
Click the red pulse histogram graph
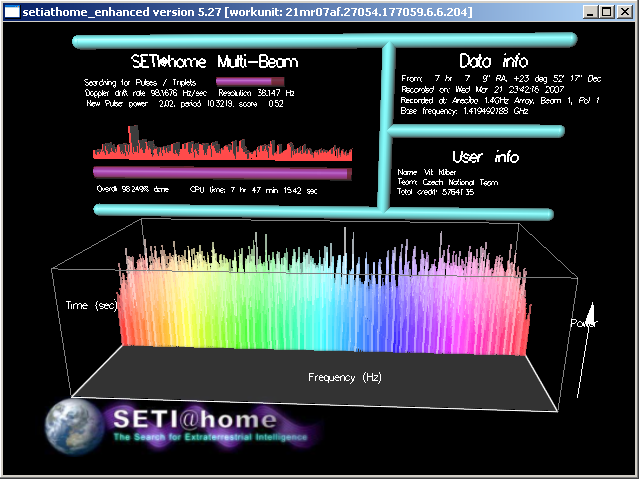pyautogui.click(x=222, y=147)
